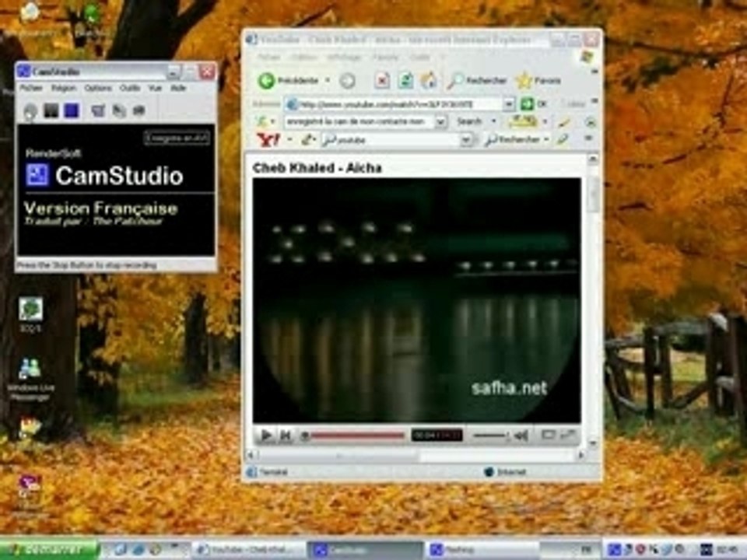The height and width of the screenshot is (560, 747).
Task: Open the Région menu in CamStudio
Action: [x=64, y=88]
